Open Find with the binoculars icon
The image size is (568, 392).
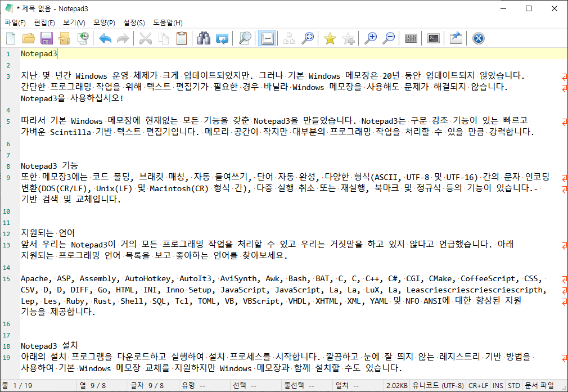(204, 38)
